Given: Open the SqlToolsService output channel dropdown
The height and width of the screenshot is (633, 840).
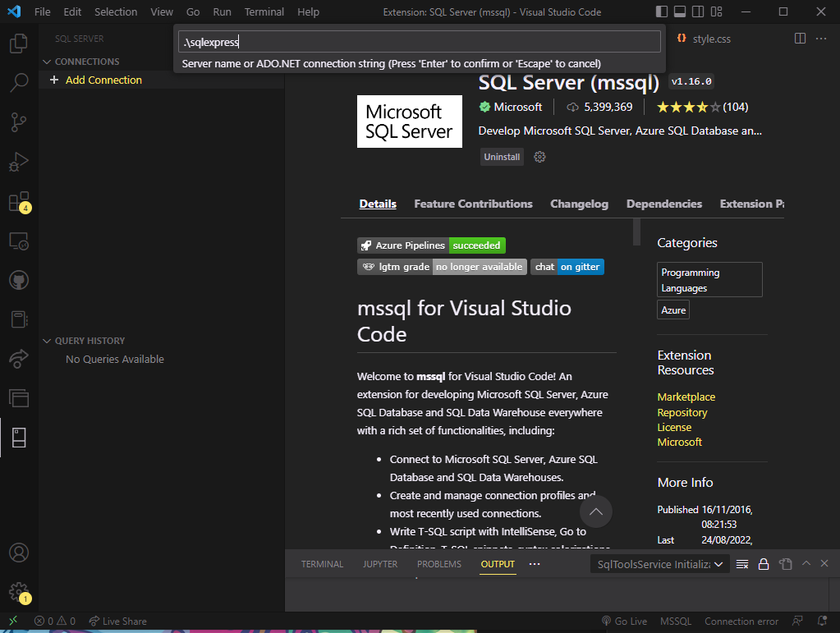Looking at the screenshot, I should click(x=659, y=564).
